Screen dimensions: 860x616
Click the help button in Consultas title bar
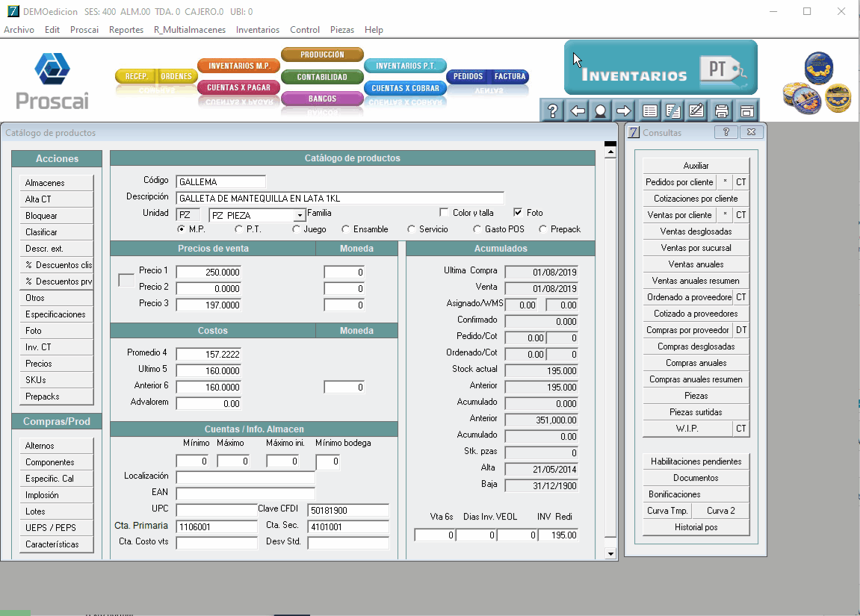coord(726,132)
